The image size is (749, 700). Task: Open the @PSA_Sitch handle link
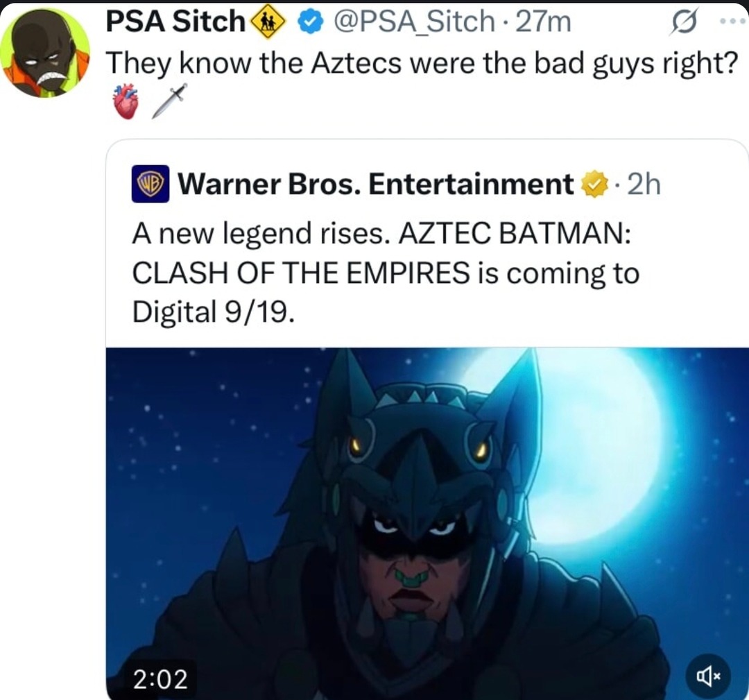tap(414, 21)
